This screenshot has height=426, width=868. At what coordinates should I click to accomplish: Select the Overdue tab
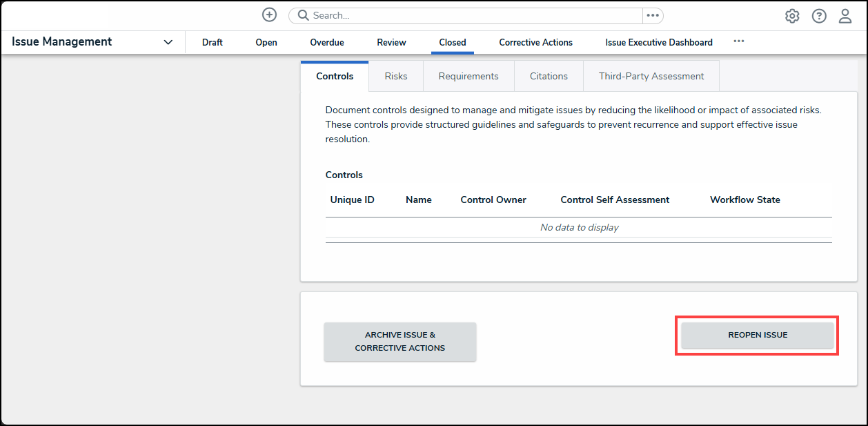point(327,42)
